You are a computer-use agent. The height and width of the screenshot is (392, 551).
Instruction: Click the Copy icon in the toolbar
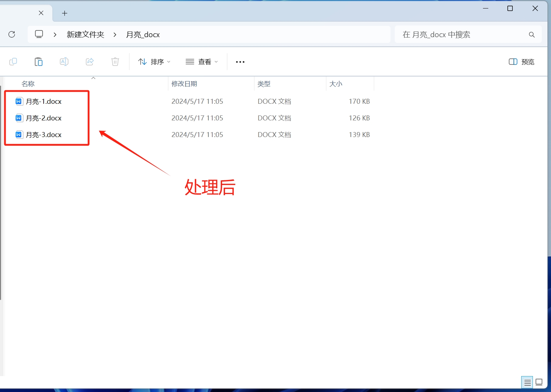pos(13,61)
